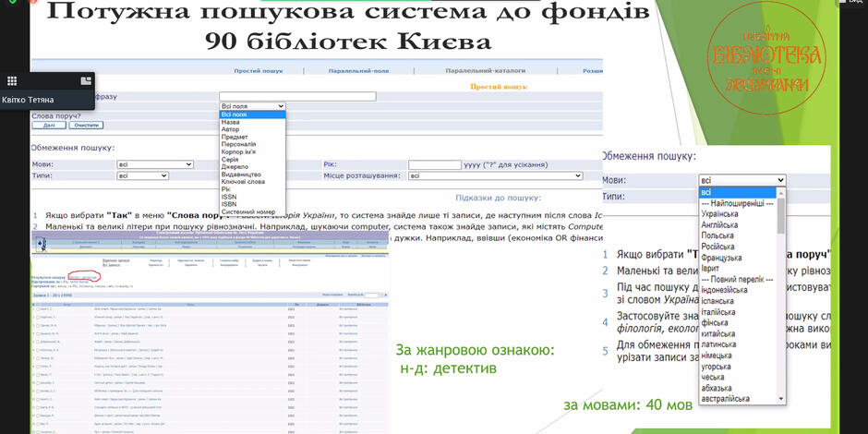Select Назва in field list
The width and height of the screenshot is (868, 434).
(x=230, y=122)
